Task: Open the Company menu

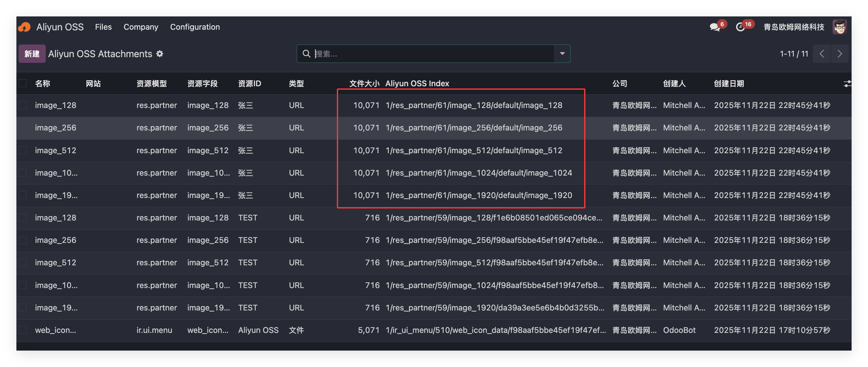Action: pos(141,27)
